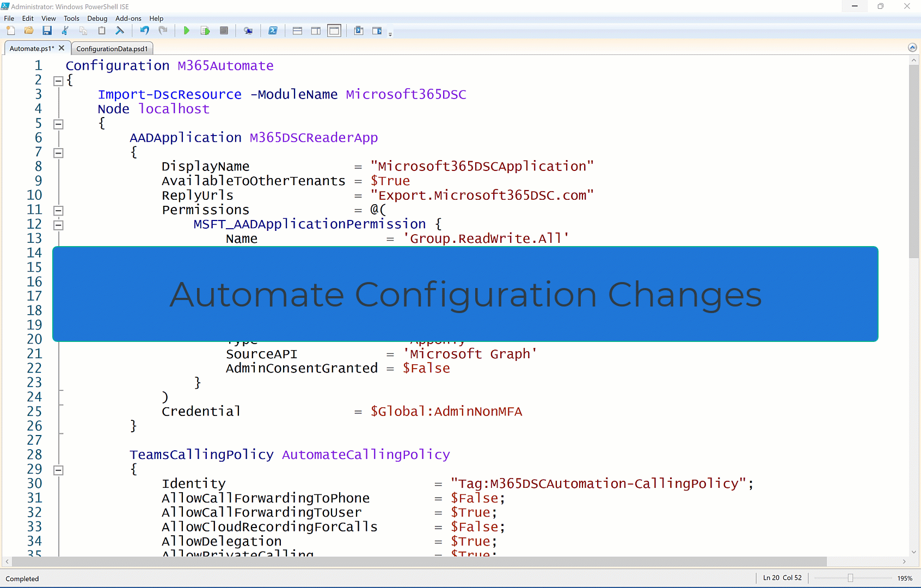The width and height of the screenshot is (921, 588).
Task: Open a New Remote PowerShell Tab
Action: [x=248, y=30]
